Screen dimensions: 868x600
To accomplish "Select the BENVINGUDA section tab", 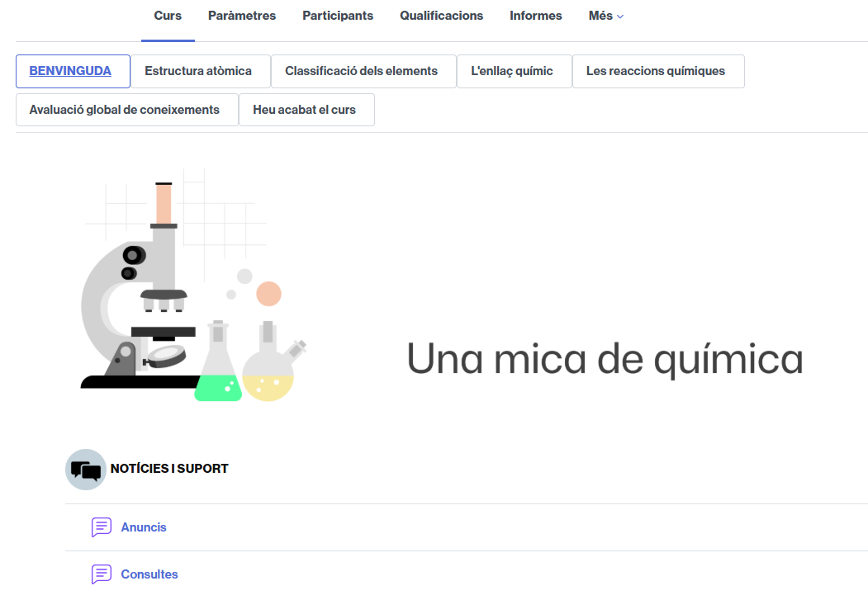I will pyautogui.click(x=73, y=71).
